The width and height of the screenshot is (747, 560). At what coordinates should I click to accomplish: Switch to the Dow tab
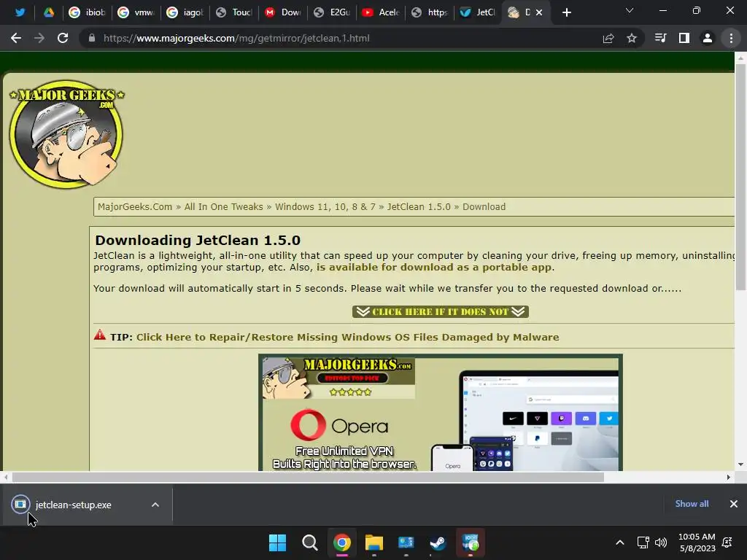284,12
